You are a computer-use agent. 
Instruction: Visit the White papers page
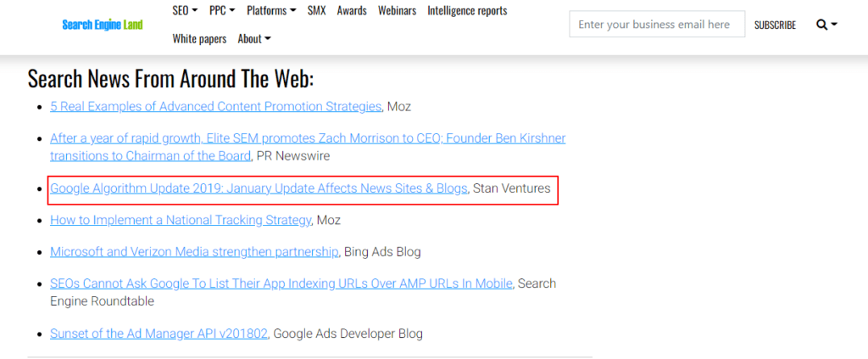click(x=199, y=38)
